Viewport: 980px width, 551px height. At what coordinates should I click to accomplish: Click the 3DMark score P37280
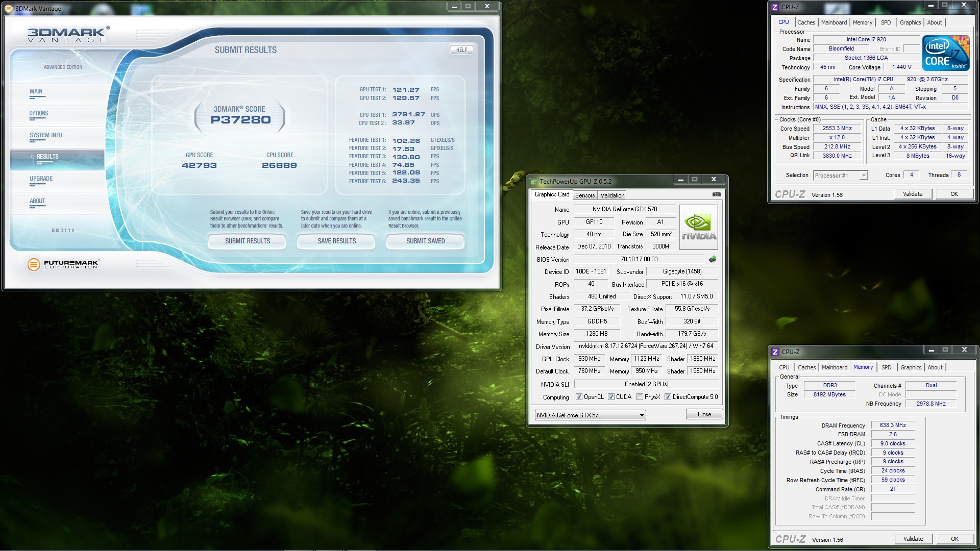(240, 120)
